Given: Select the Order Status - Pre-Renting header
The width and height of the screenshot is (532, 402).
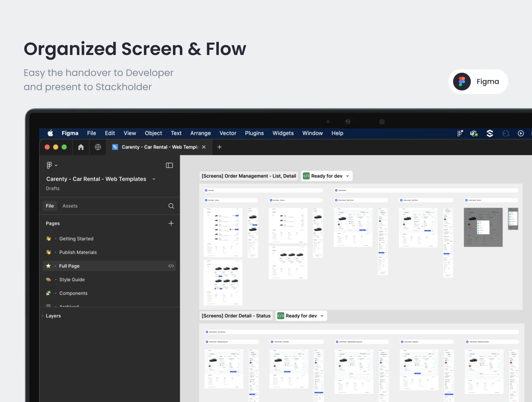Looking at the screenshot, I should point(362,332).
